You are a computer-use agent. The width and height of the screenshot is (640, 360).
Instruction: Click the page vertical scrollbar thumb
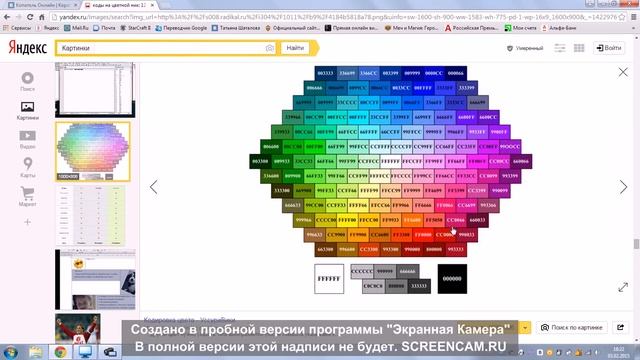click(636, 244)
